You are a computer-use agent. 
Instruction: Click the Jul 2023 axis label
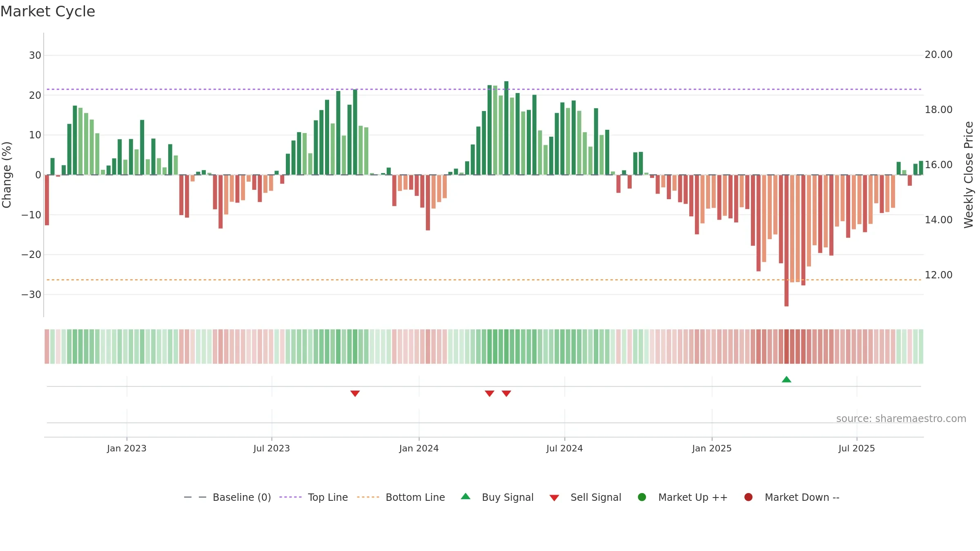coord(272,449)
